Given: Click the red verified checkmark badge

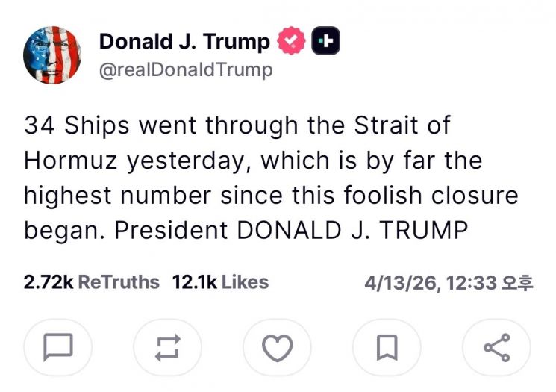Looking at the screenshot, I should tap(290, 42).
